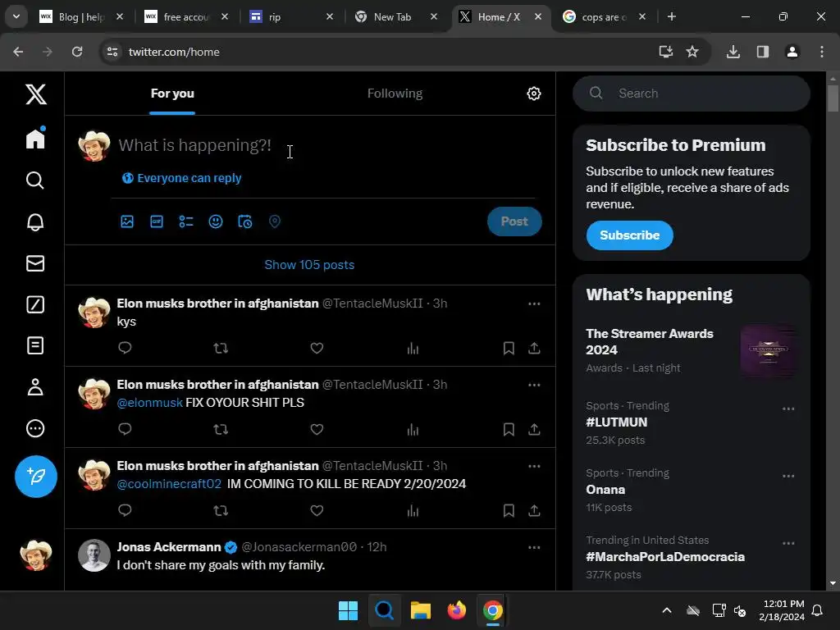
Task: Open Home from the sidebar
Action: pos(35,138)
